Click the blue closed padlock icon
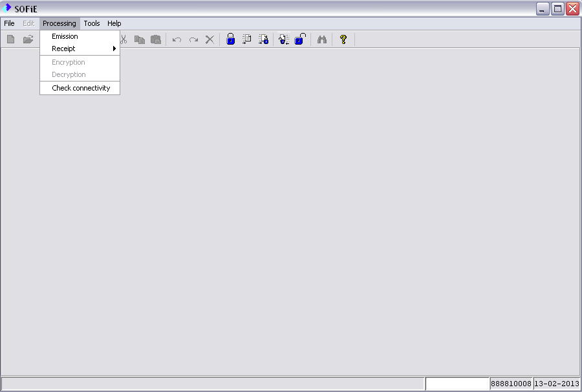582x392 pixels. 230,39
